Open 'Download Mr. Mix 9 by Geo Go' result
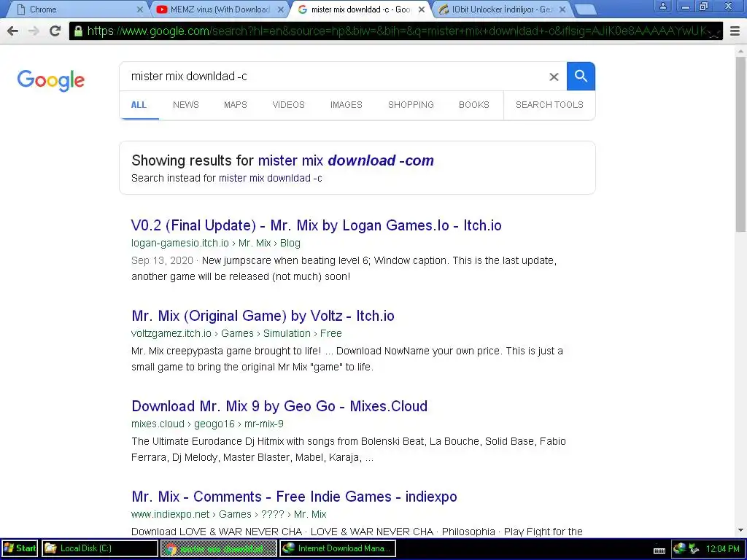This screenshot has height=560, width=747. pos(279,406)
